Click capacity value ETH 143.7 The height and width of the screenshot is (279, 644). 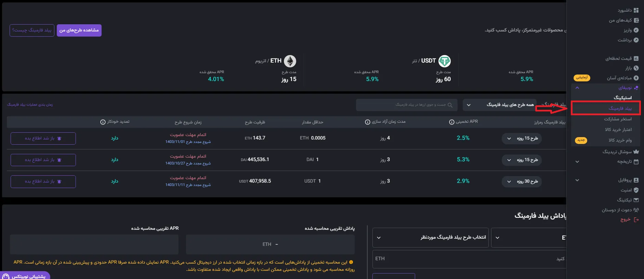(255, 138)
